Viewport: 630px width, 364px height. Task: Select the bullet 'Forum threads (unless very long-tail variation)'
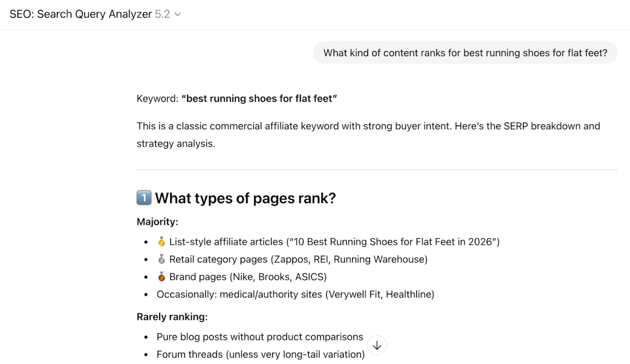click(260, 354)
